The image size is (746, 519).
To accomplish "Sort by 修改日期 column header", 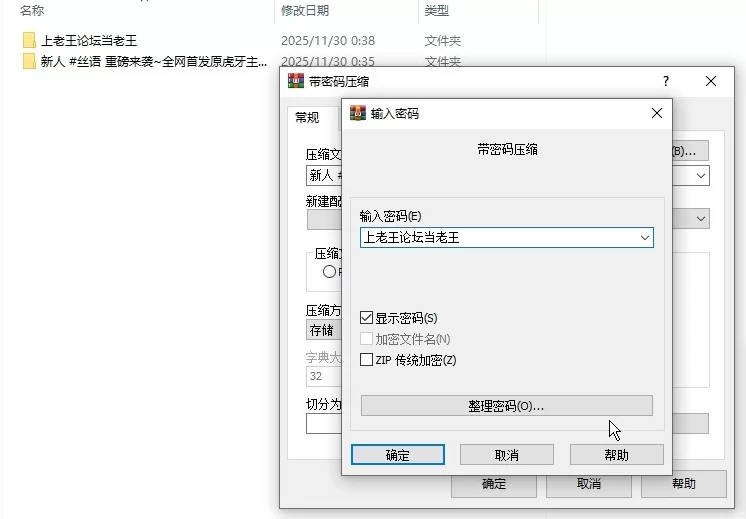I will click(x=305, y=10).
